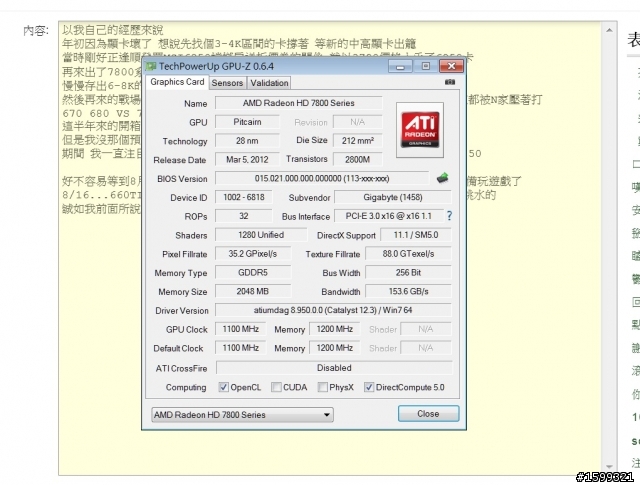Screen dimensions: 640x485
Task: Click the Close button in GPU-Z
Action: coord(428,414)
